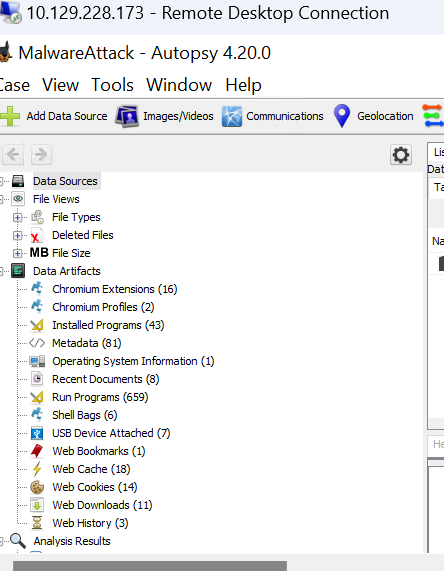444x571 pixels.
Task: Click the Metadata code brackets icon
Action: pyautogui.click(x=37, y=343)
